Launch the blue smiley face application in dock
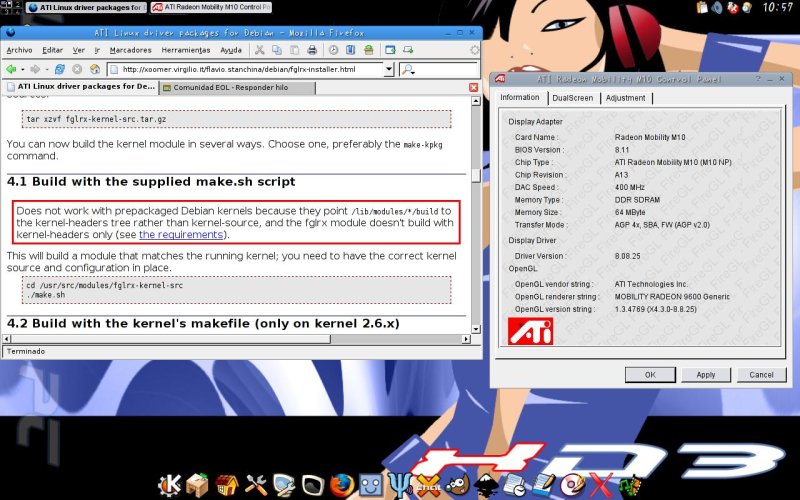The image size is (800, 500). [x=370, y=485]
